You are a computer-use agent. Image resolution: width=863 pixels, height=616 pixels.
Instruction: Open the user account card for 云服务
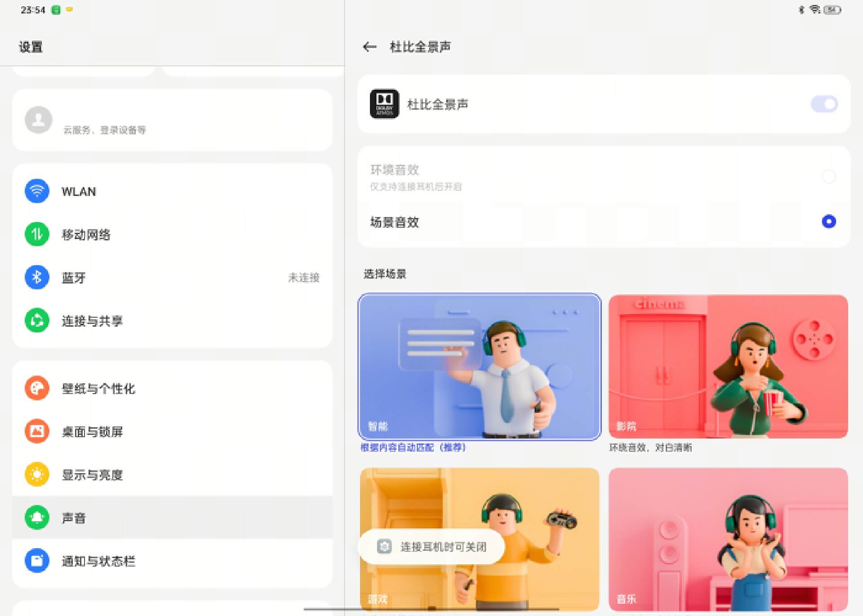point(172,120)
